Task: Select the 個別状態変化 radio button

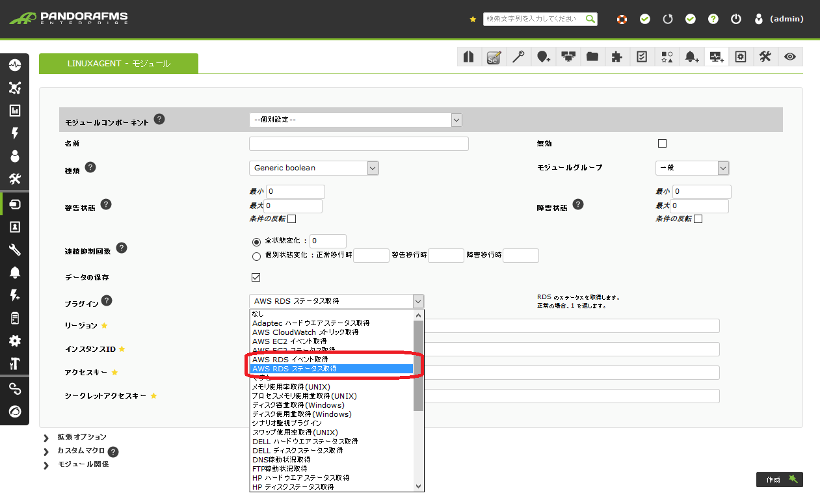Action: pos(256,256)
